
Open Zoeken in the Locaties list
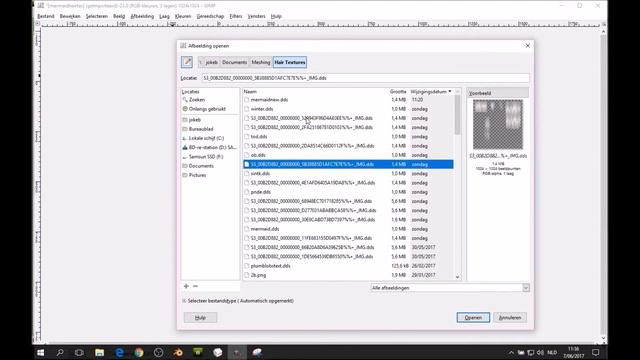(197, 100)
